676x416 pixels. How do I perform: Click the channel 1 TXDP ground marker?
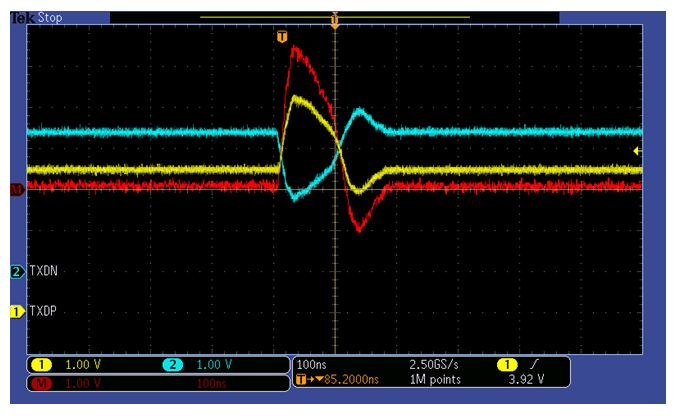point(17,311)
